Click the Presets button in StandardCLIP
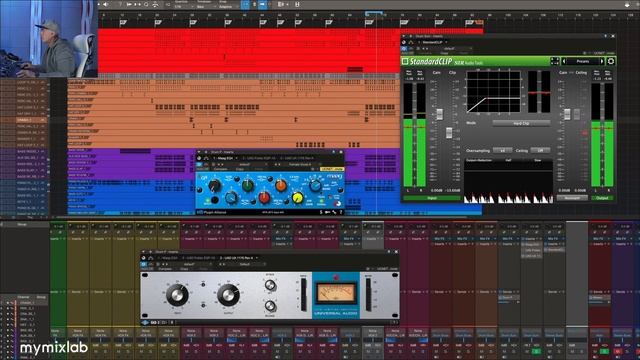 tap(583, 61)
